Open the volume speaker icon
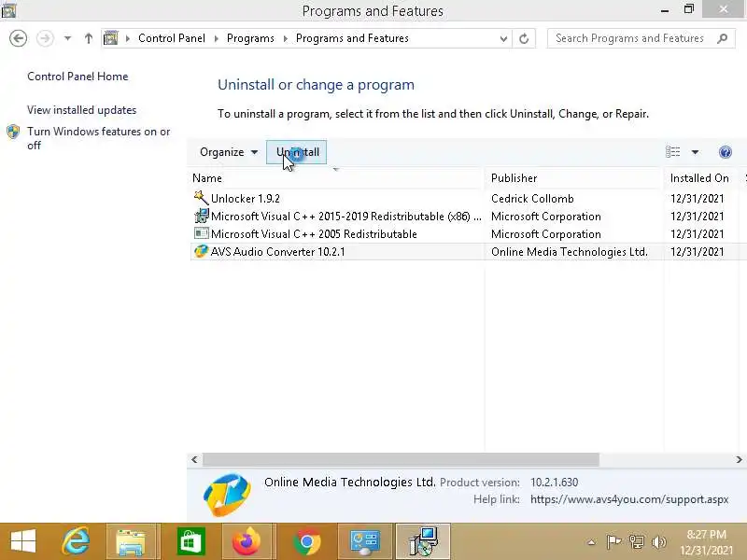 (x=659, y=542)
